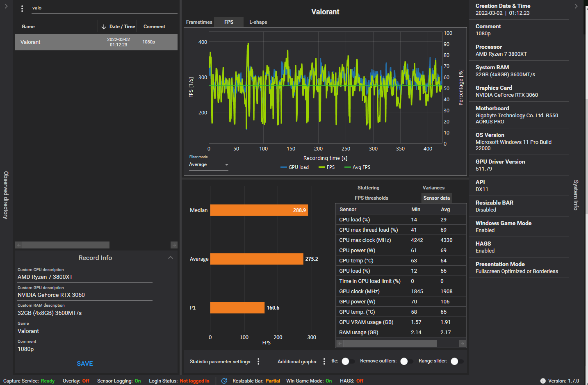Collapse the System Info panel arrow
Viewport: 588px width, 385px height.
click(576, 6)
